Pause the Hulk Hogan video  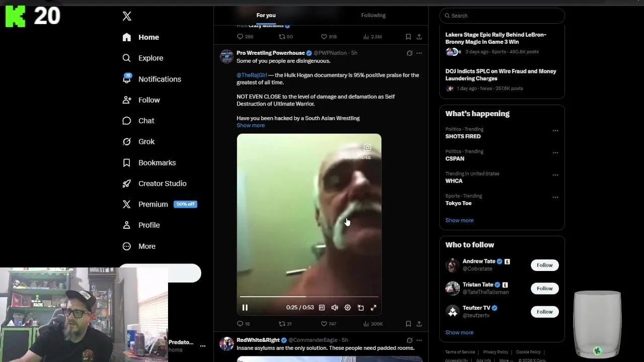(245, 308)
